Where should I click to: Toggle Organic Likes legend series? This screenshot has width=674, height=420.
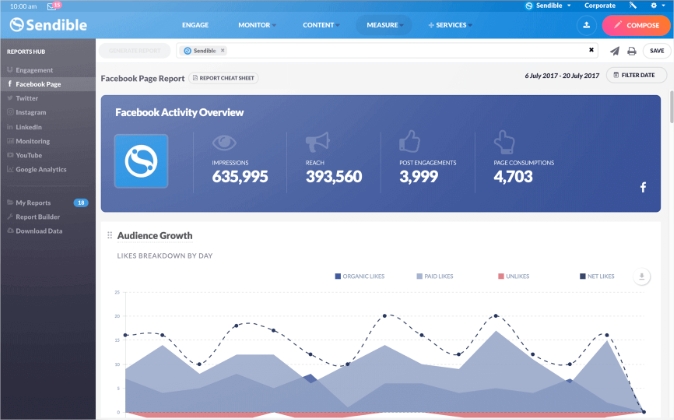coord(360,276)
